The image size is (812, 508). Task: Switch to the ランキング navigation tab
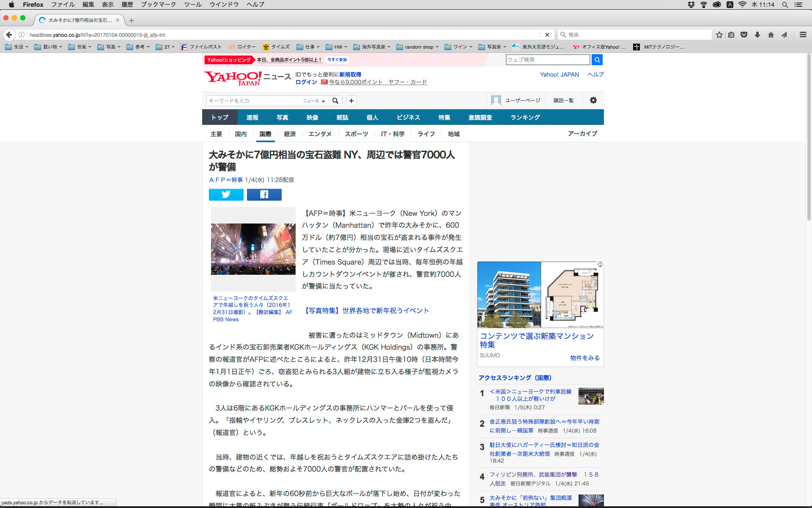525,117
